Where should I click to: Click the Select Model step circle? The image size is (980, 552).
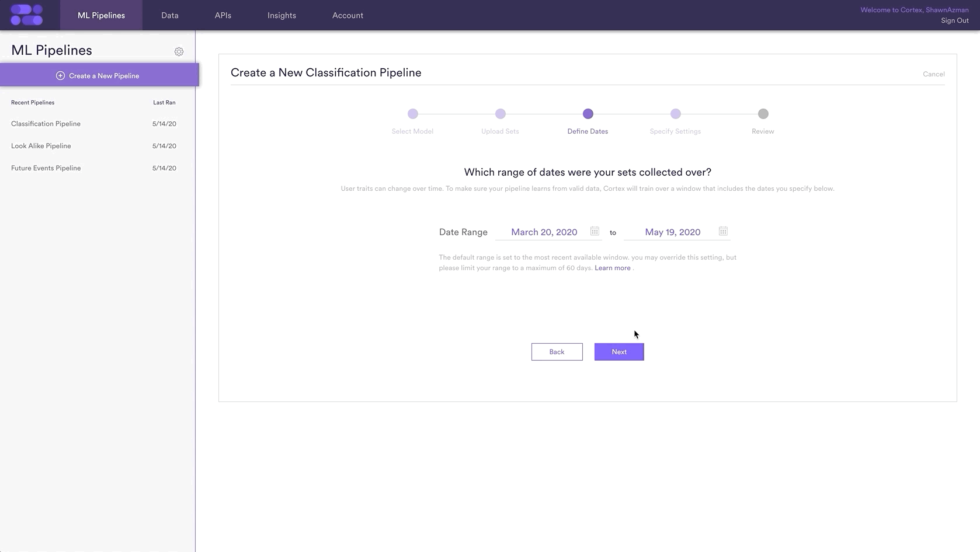pos(413,114)
